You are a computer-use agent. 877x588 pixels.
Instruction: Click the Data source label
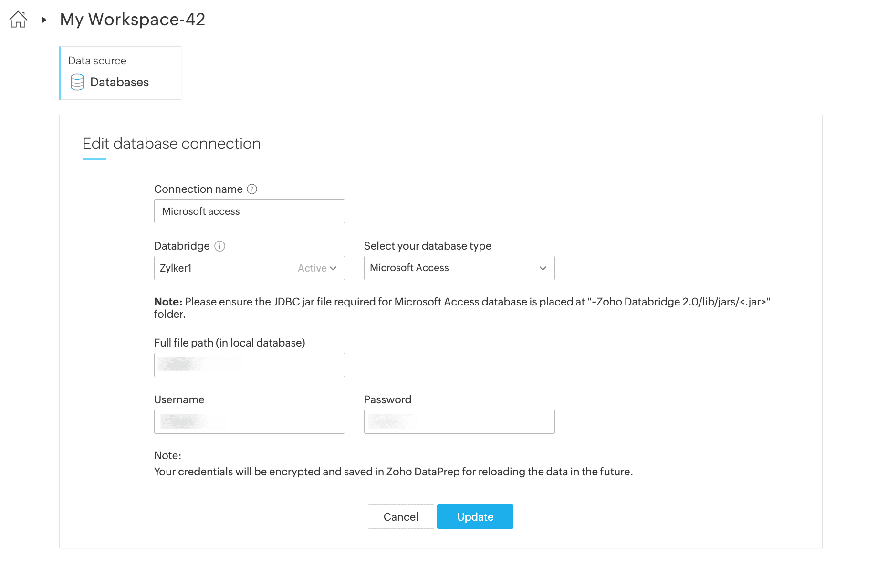(x=97, y=61)
